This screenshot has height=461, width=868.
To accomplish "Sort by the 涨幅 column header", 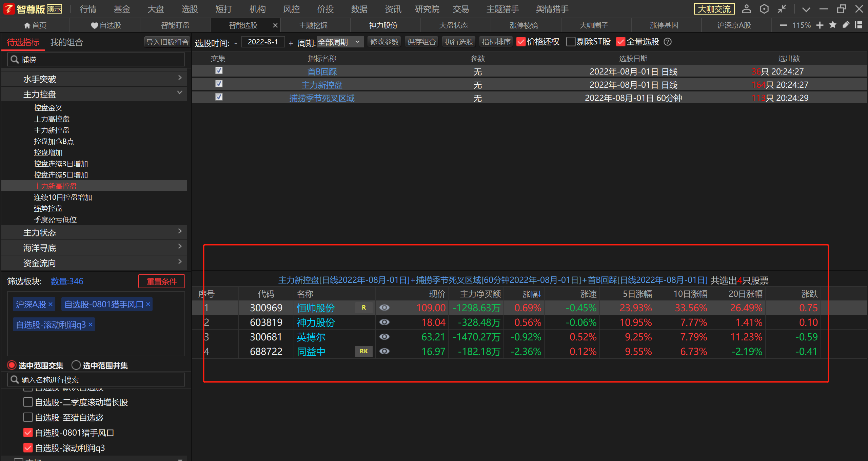I will click(x=531, y=294).
